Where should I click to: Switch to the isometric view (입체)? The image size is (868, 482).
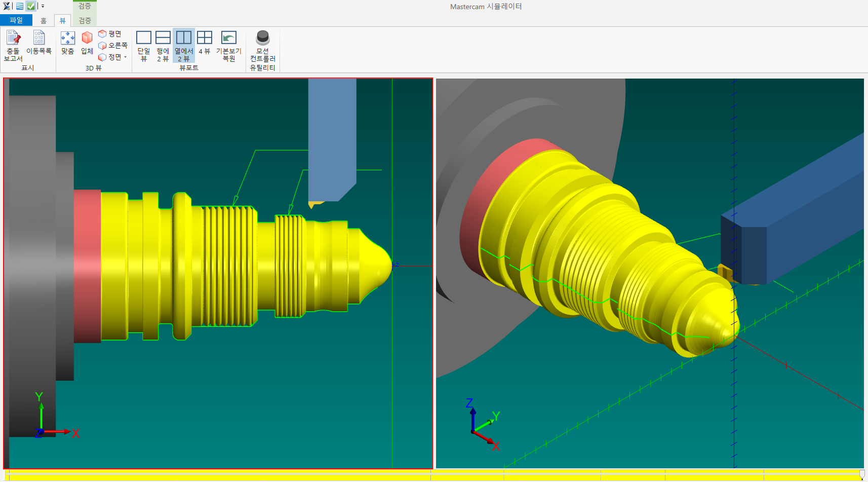coord(87,43)
